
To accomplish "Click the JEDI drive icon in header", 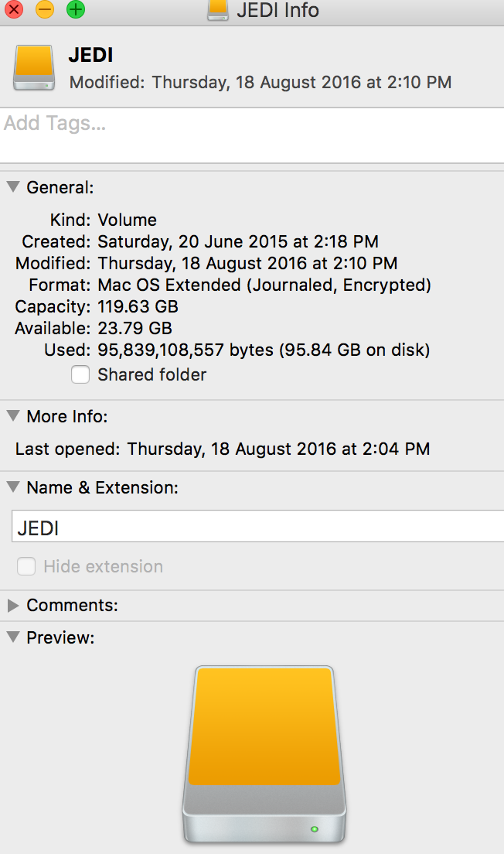I will click(34, 67).
